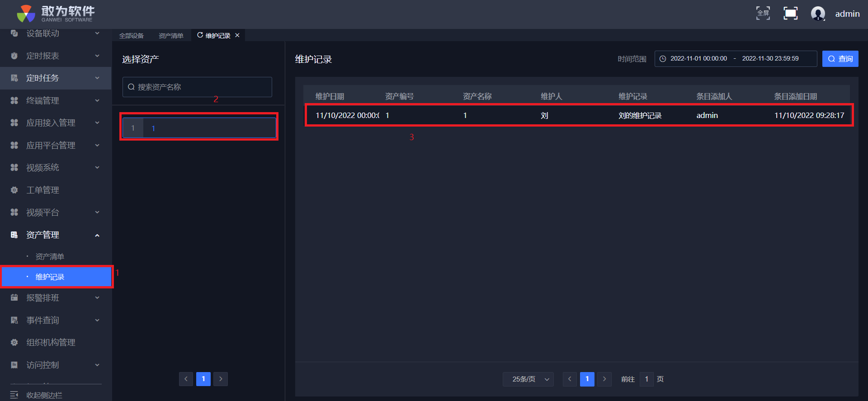The image size is (868, 401).
Task: Select page 1 in asset list pagination
Action: [203, 379]
